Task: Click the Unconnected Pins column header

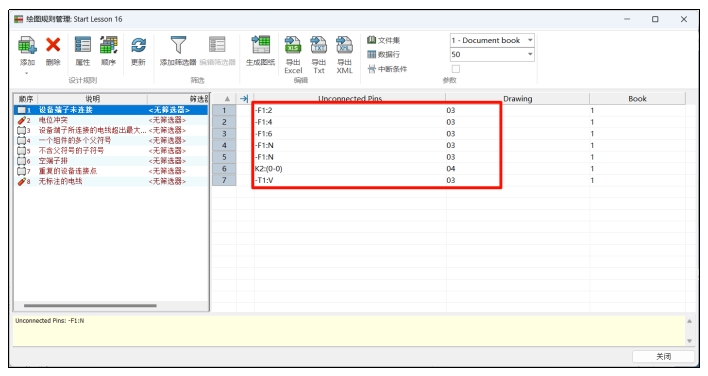Action: (350, 98)
